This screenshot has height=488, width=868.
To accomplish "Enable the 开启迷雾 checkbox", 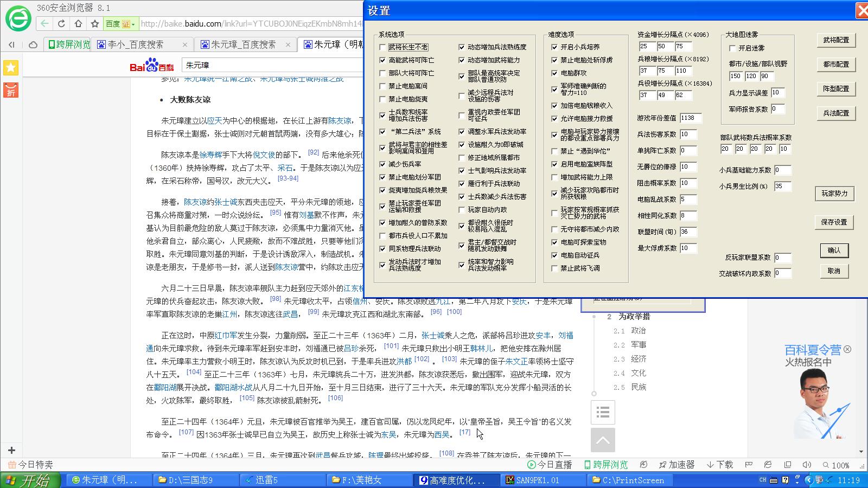I will pyautogui.click(x=732, y=48).
